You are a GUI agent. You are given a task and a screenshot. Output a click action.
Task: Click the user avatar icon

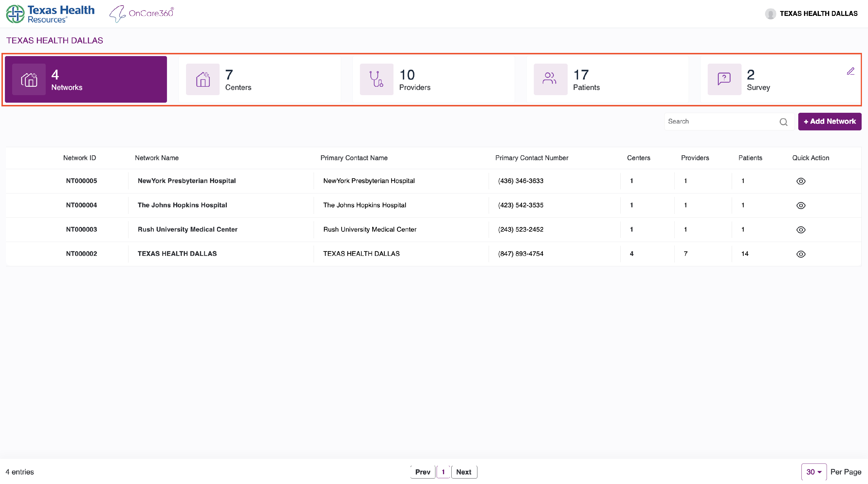click(770, 14)
